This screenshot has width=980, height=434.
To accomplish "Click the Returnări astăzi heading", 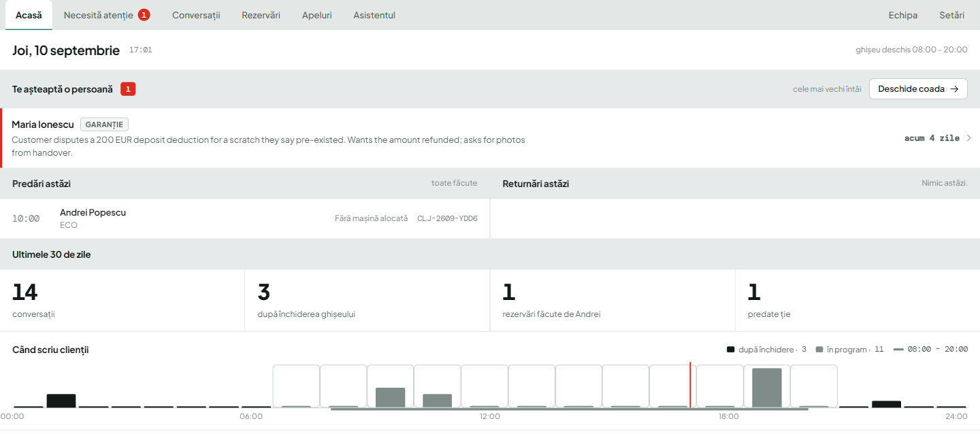I will pyautogui.click(x=536, y=184).
